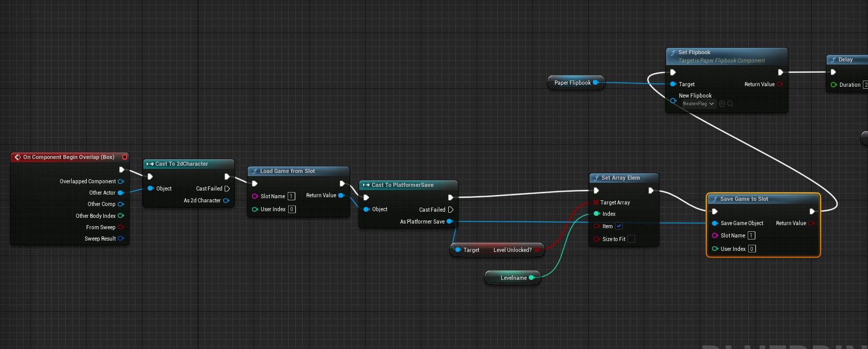Click the Target Array pin on Set Array Elem
This screenshot has width=868, height=349.
[596, 202]
